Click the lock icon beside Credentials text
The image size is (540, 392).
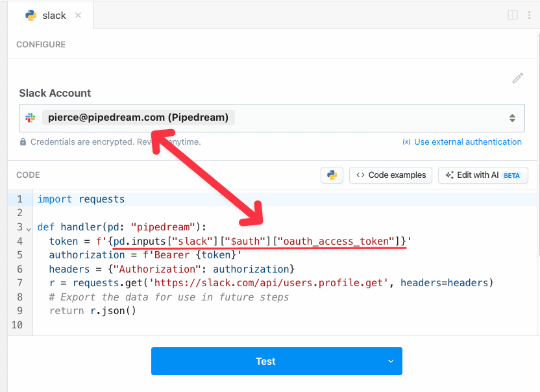pos(23,142)
